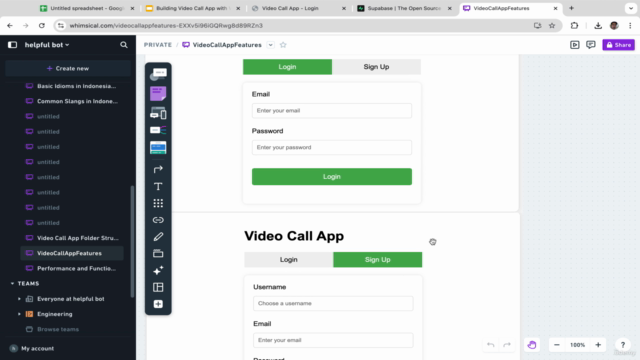Select the sticky note tool
The height and width of the screenshot is (360, 640).
point(158,93)
